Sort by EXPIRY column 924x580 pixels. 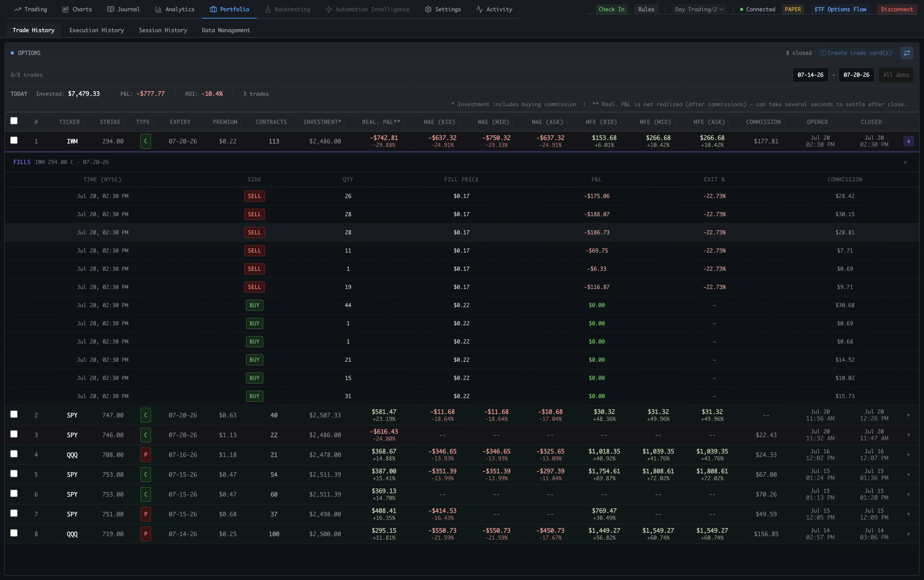182,122
